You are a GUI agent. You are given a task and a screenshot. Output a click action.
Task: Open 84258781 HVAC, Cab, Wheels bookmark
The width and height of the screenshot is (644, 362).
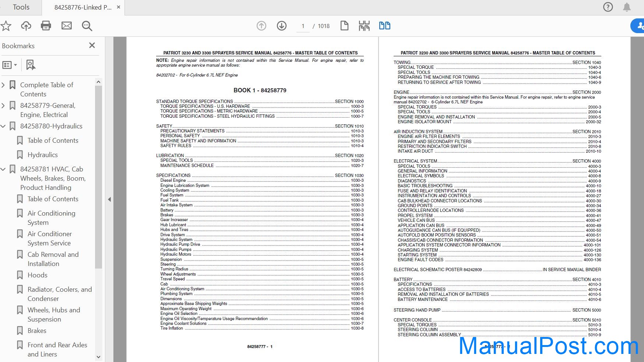pyautogui.click(x=53, y=178)
